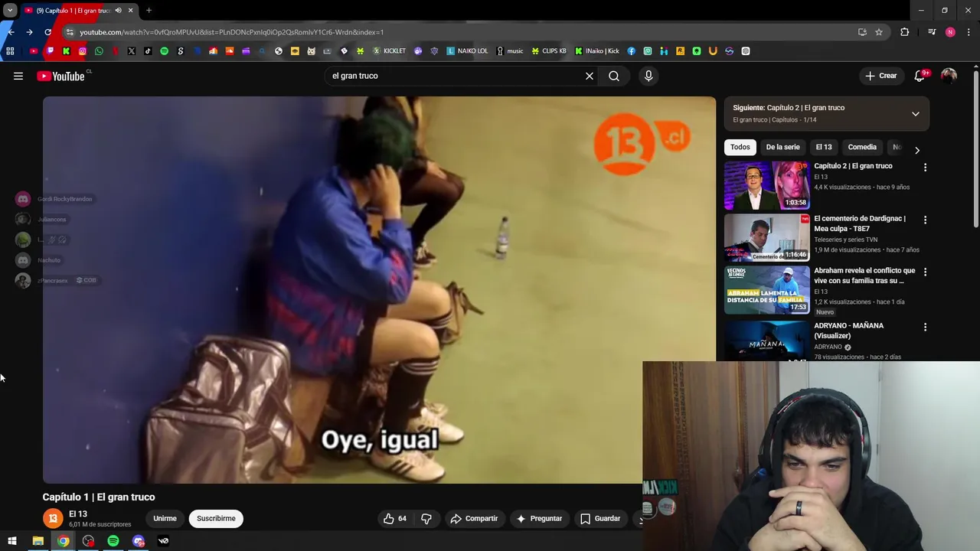Open Capítulo 2 El gran truco thumbnail
The image size is (980, 551).
point(766,184)
